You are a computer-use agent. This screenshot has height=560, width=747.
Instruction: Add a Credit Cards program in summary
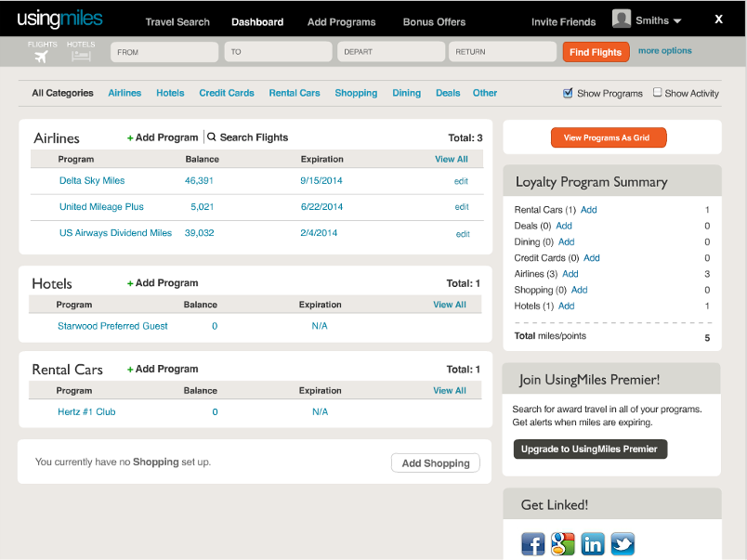pos(591,257)
